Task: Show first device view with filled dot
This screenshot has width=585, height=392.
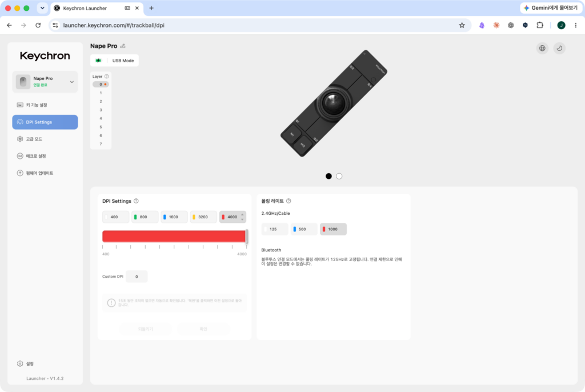Action: [x=328, y=176]
